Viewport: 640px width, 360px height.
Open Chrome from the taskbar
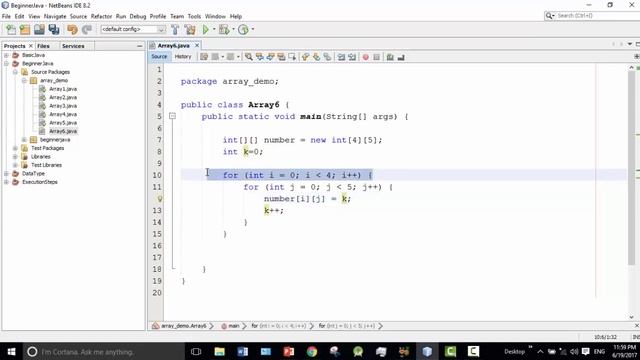[x=312, y=351]
